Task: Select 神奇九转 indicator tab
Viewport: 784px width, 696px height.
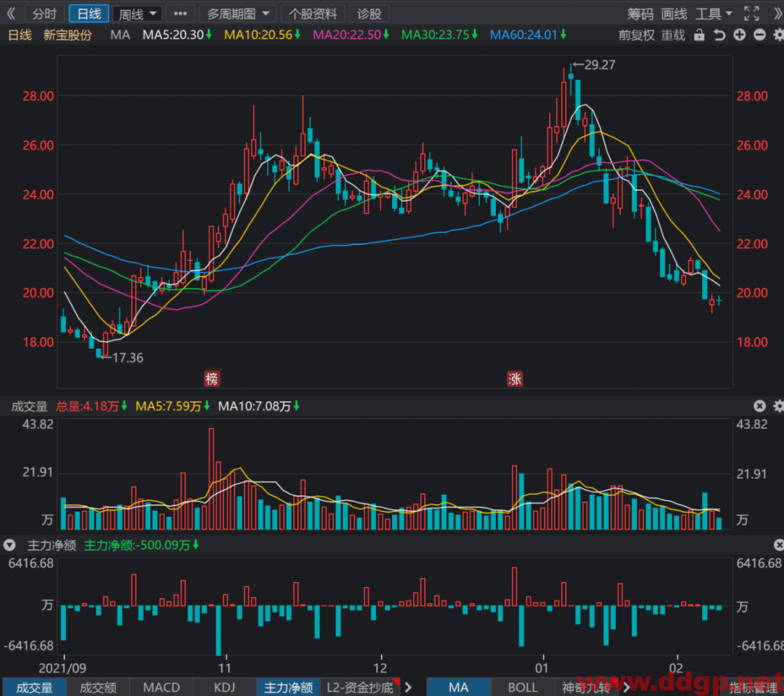Action: point(586,688)
